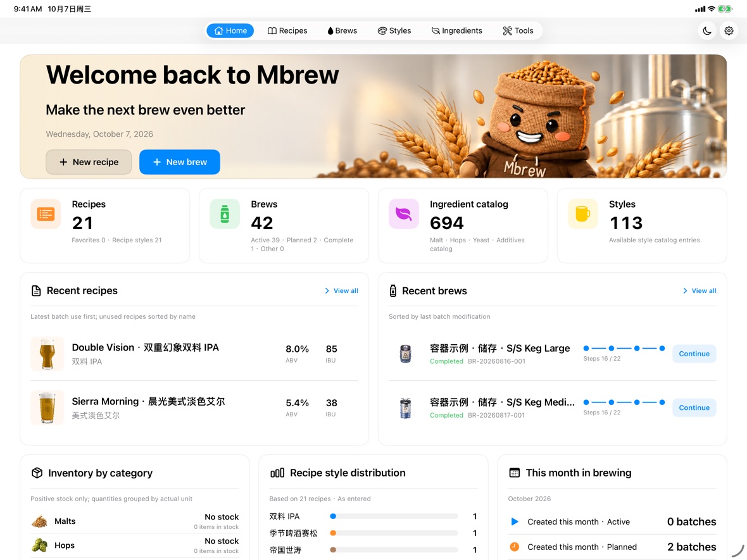Create a recipe with New recipe button
Screen dimensions: 747x560
(89, 162)
